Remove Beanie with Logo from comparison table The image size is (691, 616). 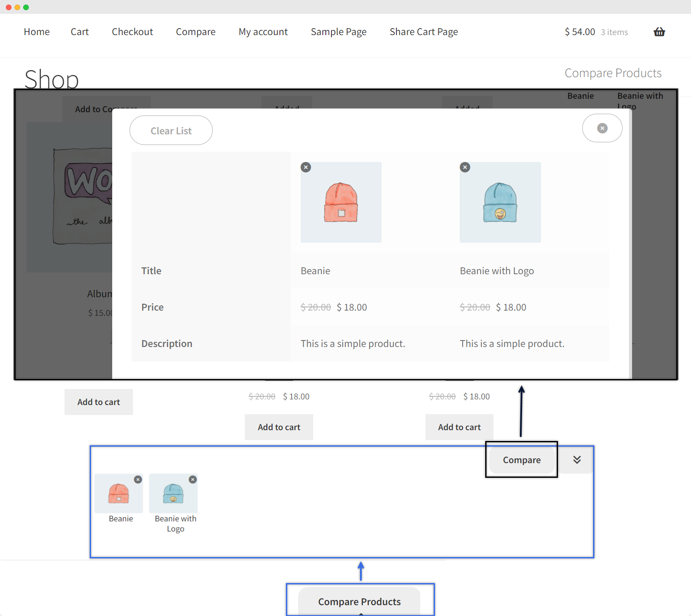tap(465, 167)
